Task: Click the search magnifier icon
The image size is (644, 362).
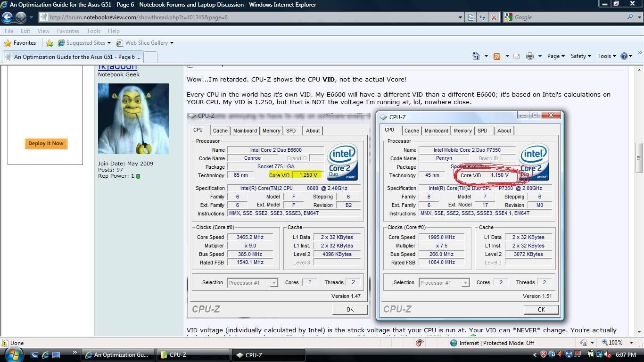Action: click(x=630, y=17)
